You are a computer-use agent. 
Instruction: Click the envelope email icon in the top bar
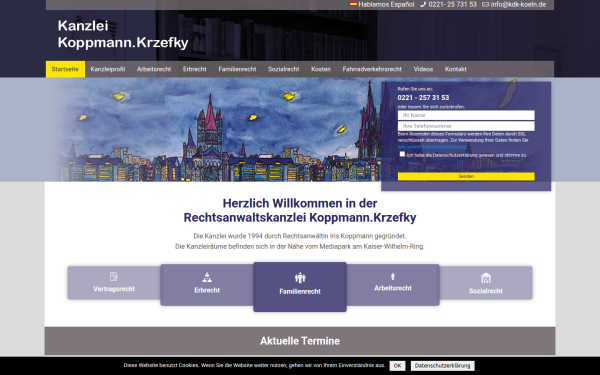click(485, 5)
